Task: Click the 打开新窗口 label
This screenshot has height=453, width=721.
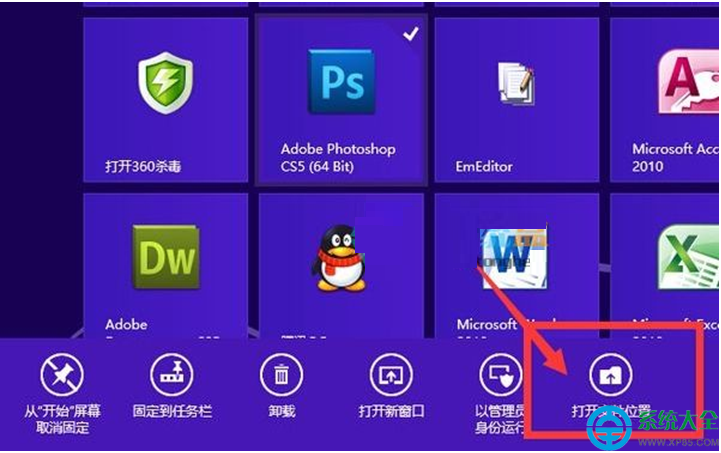Action: coord(391,411)
